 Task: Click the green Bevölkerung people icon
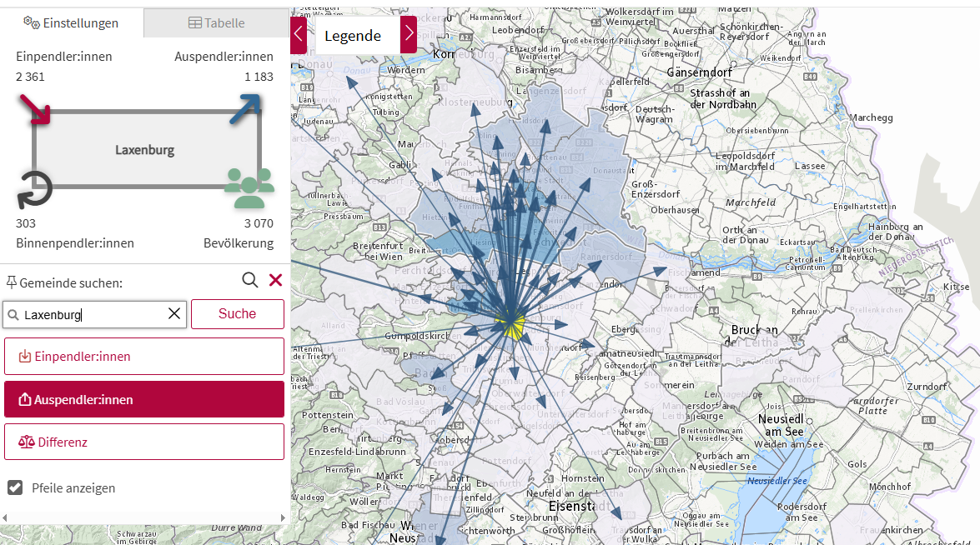pos(249,187)
